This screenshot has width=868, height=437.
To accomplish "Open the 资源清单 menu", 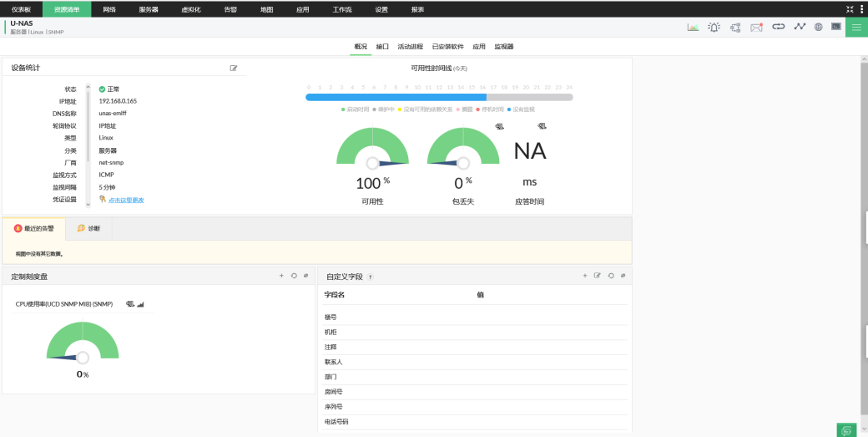I will (x=67, y=9).
